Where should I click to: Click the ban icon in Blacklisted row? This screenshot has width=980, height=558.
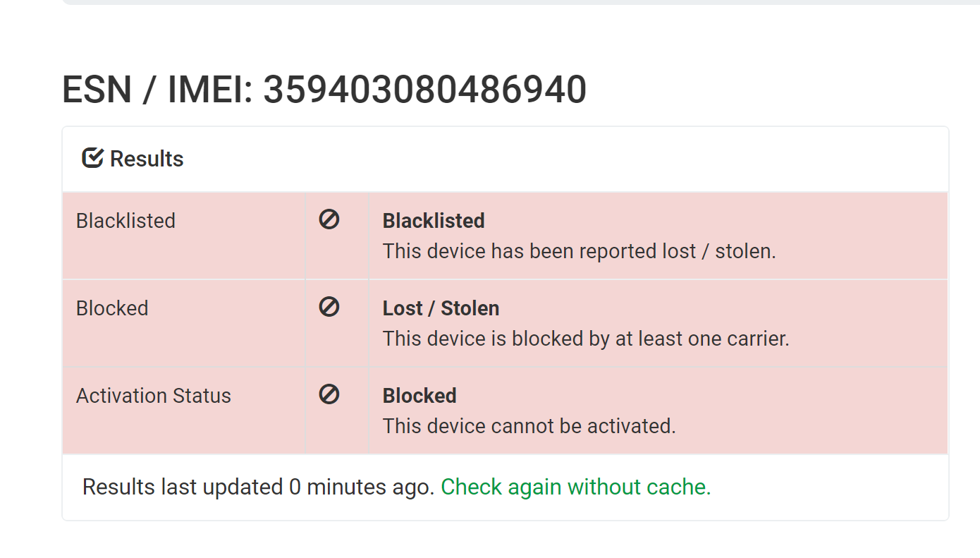(x=329, y=219)
